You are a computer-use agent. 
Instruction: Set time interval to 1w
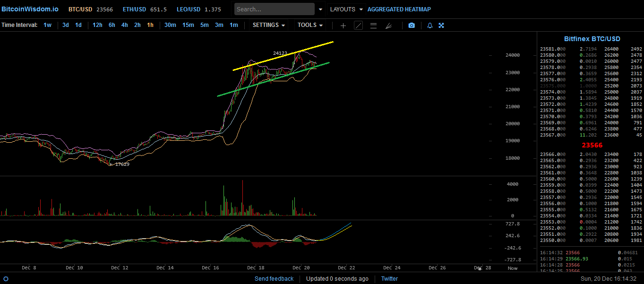point(48,25)
